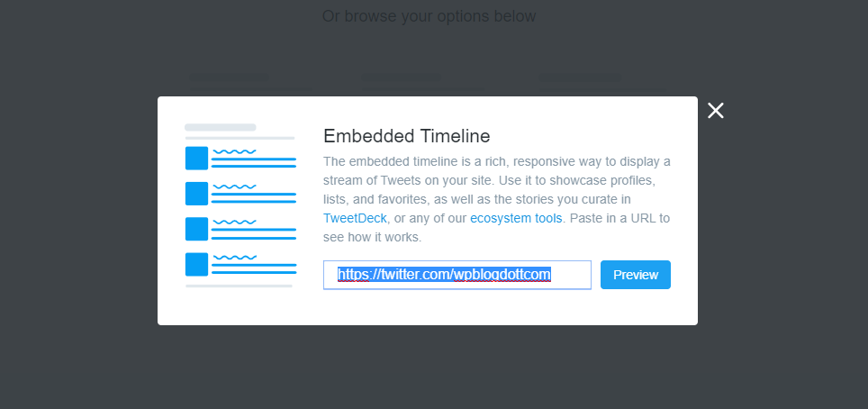
Task: Click the dimmed right option card behind dialog
Action: tap(601, 85)
